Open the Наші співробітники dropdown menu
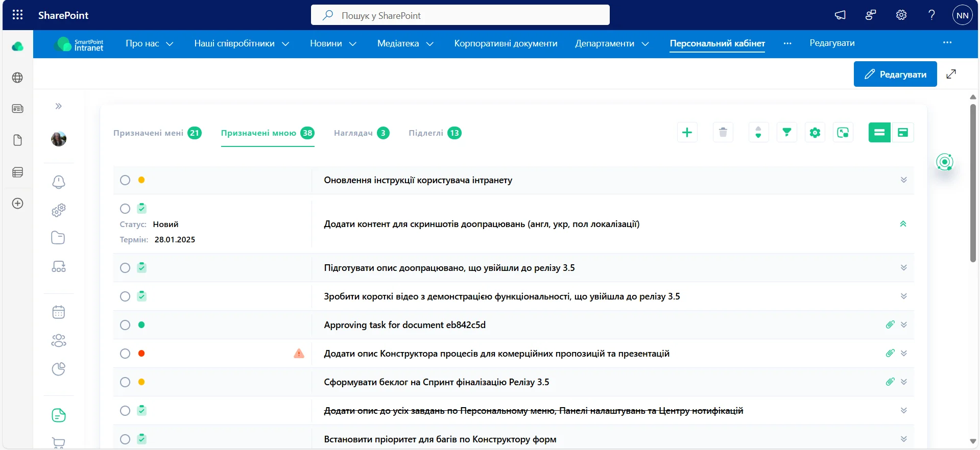Image resolution: width=980 pixels, height=450 pixels. 242,43
